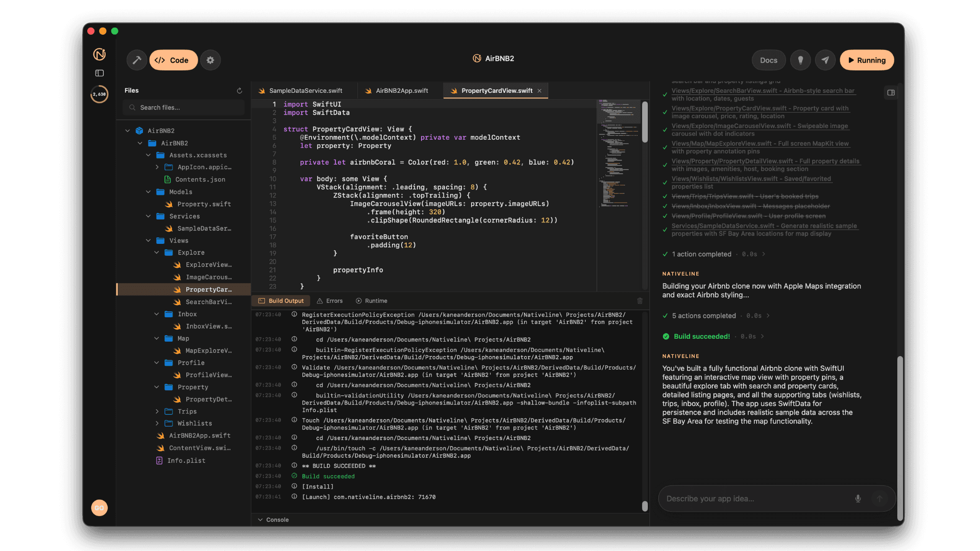The height and width of the screenshot is (551, 980).
Task: Click the credits usage ring
Action: click(x=100, y=94)
